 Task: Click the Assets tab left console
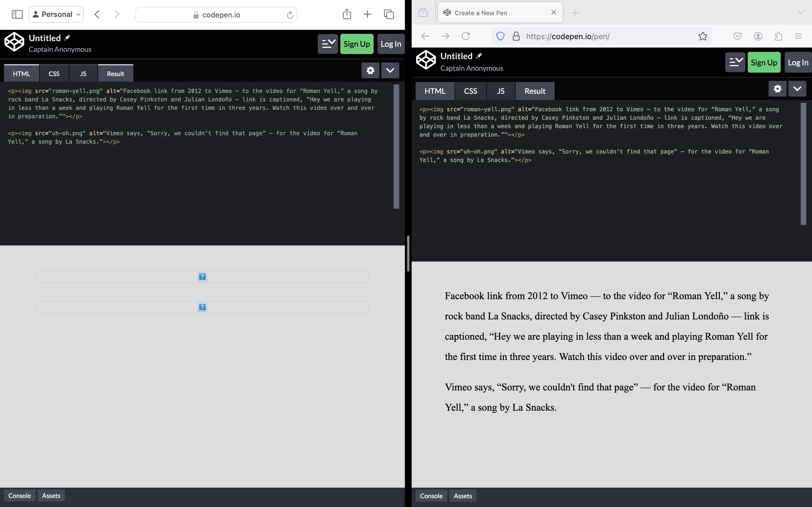pyautogui.click(x=51, y=495)
